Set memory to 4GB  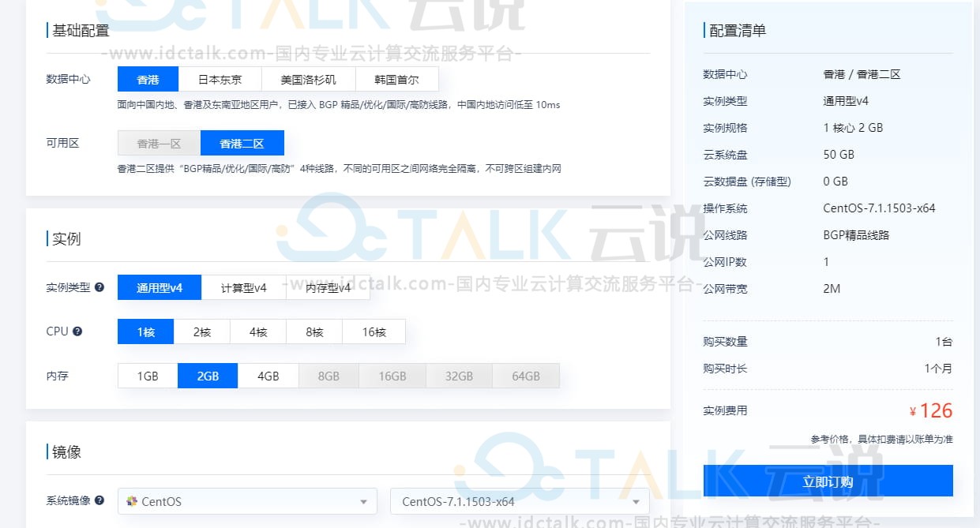click(x=268, y=376)
